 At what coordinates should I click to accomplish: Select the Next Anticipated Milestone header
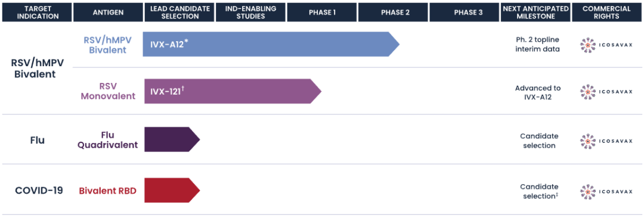535,13
